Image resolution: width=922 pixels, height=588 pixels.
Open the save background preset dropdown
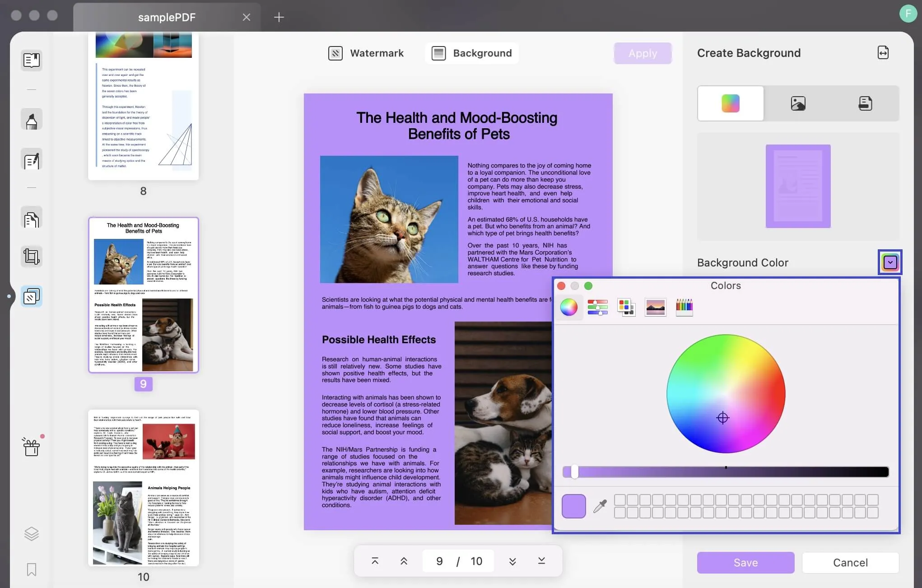click(x=889, y=262)
